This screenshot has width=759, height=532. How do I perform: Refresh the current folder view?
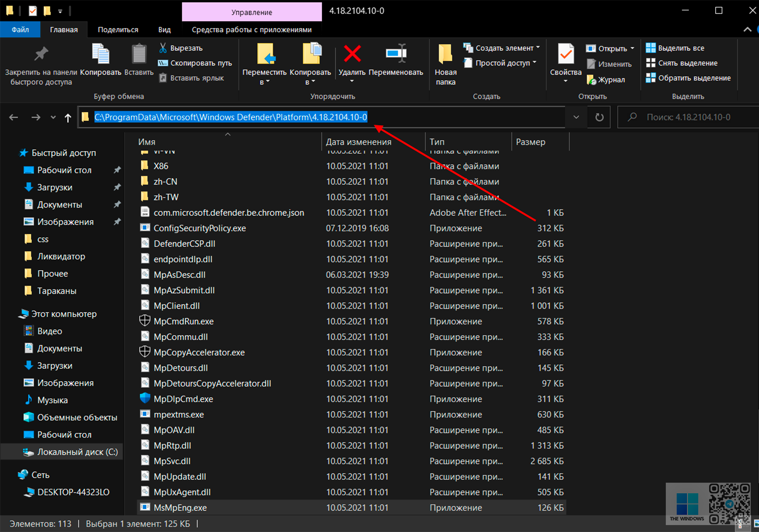[599, 117]
